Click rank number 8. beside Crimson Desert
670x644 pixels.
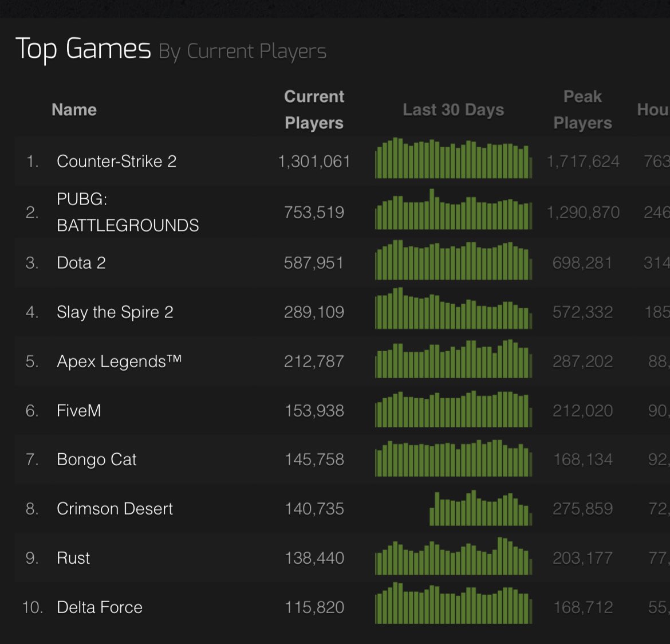pos(32,509)
